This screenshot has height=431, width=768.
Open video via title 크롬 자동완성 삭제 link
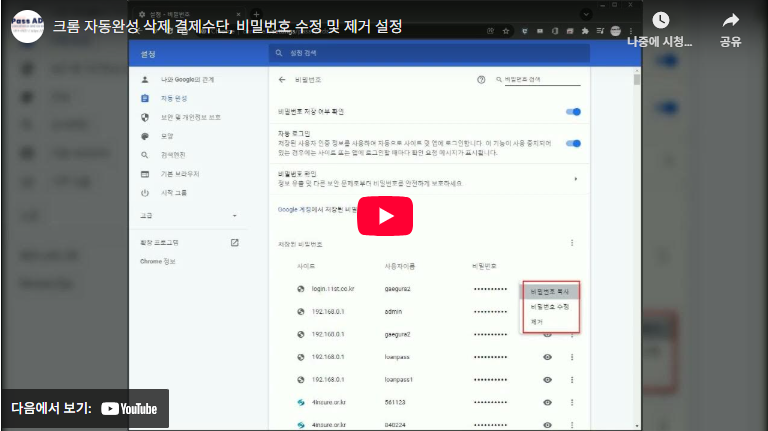point(227,26)
